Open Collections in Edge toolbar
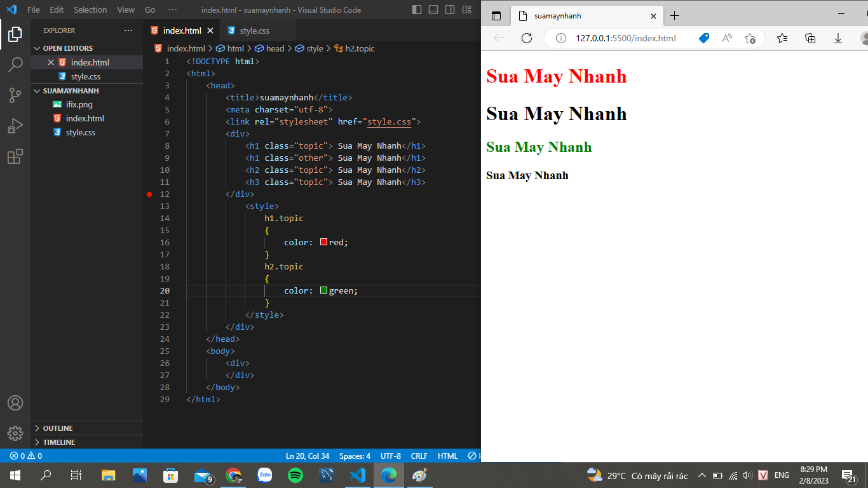The height and width of the screenshot is (488, 868). click(x=810, y=38)
